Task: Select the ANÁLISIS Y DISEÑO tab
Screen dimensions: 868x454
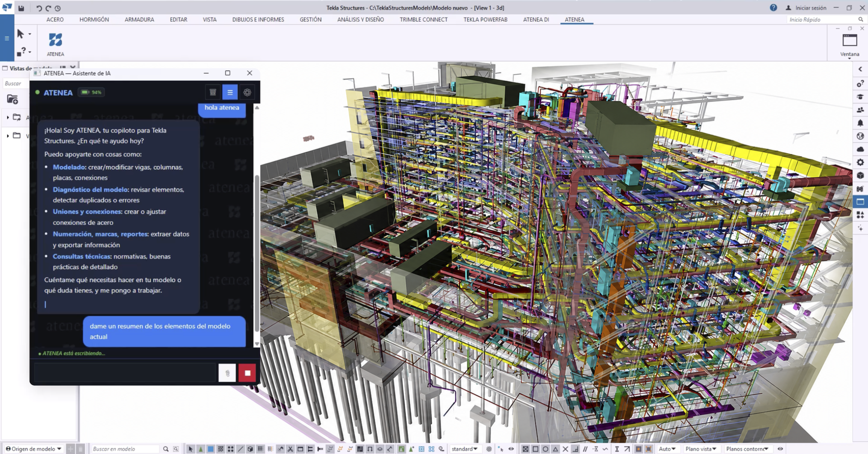Action: click(x=360, y=19)
